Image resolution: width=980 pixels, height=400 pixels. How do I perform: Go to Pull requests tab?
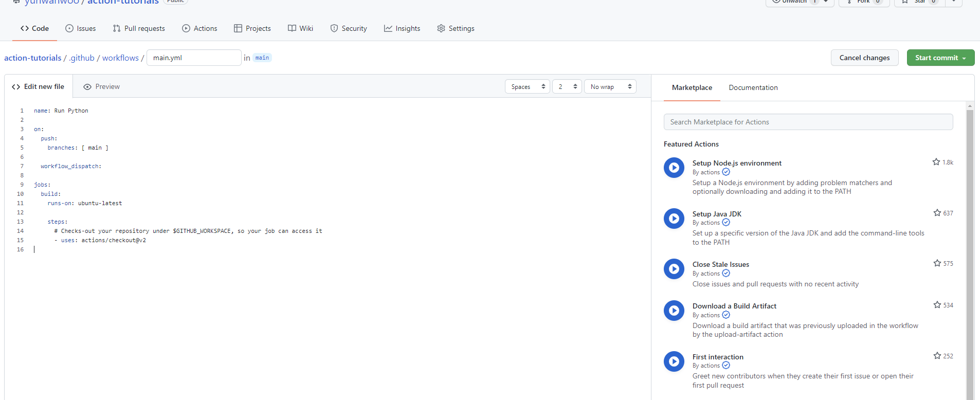[x=139, y=28]
